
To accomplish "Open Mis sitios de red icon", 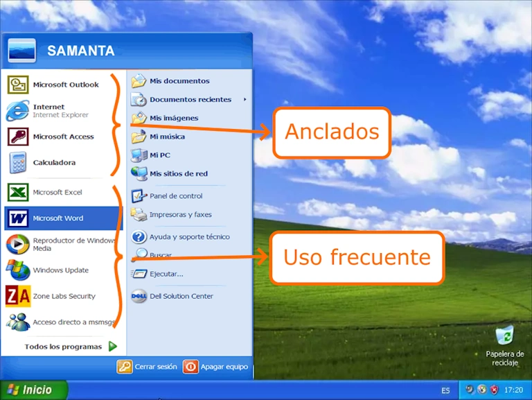I will pyautogui.click(x=139, y=173).
